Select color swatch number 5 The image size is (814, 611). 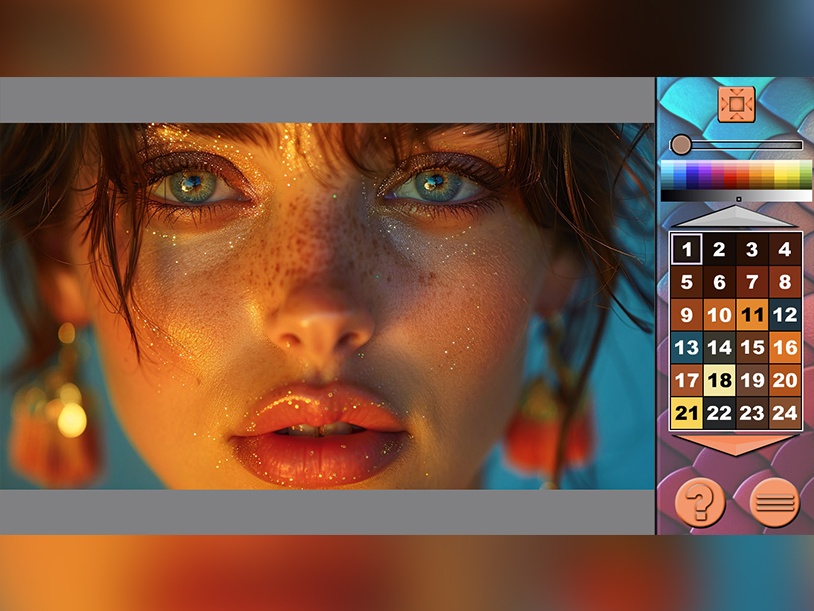pyautogui.click(x=686, y=282)
